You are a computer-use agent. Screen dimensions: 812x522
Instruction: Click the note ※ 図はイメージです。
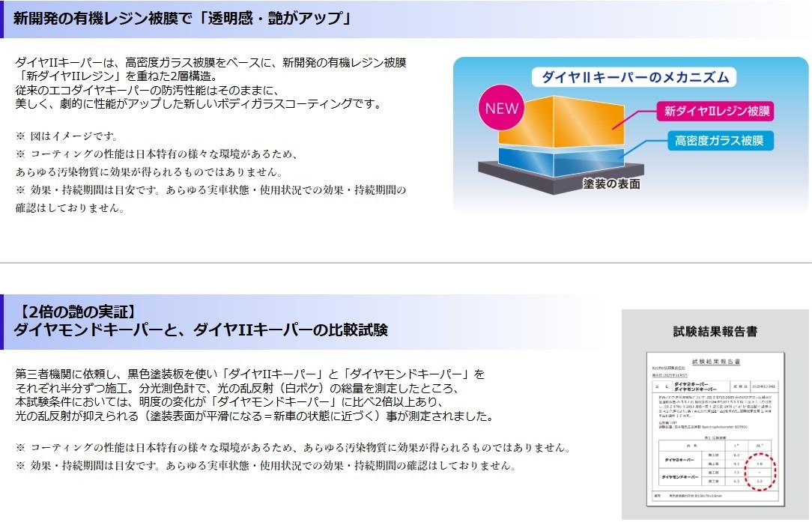[x=68, y=136]
